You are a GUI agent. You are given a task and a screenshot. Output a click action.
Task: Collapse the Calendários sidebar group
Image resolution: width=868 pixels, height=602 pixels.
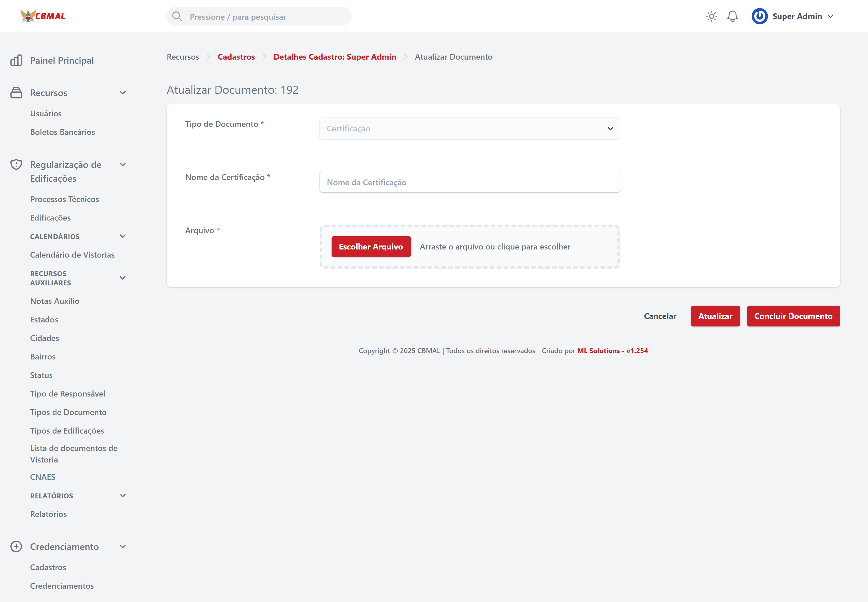click(123, 236)
